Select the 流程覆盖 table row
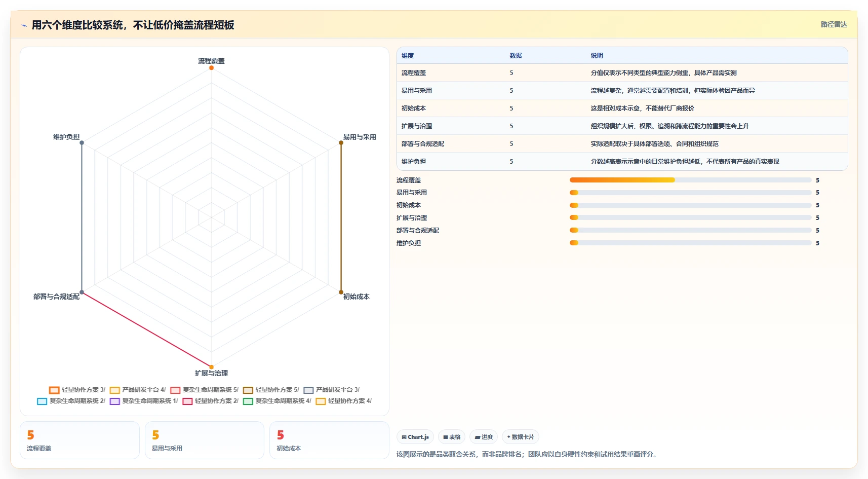The width and height of the screenshot is (868, 479). (622, 73)
